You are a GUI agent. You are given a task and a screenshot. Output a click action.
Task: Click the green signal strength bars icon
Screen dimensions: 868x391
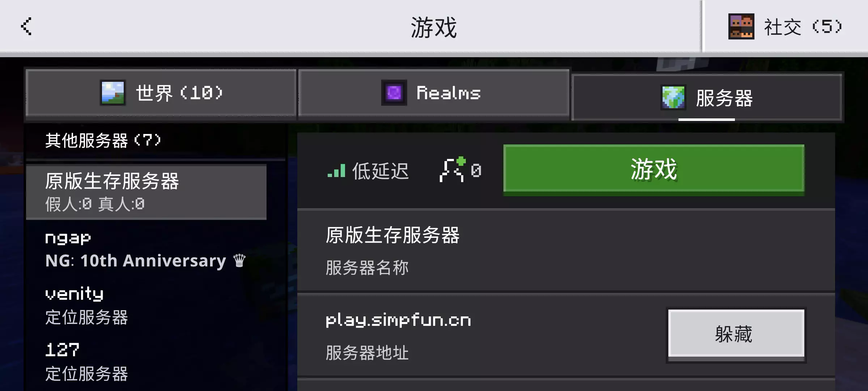click(336, 170)
